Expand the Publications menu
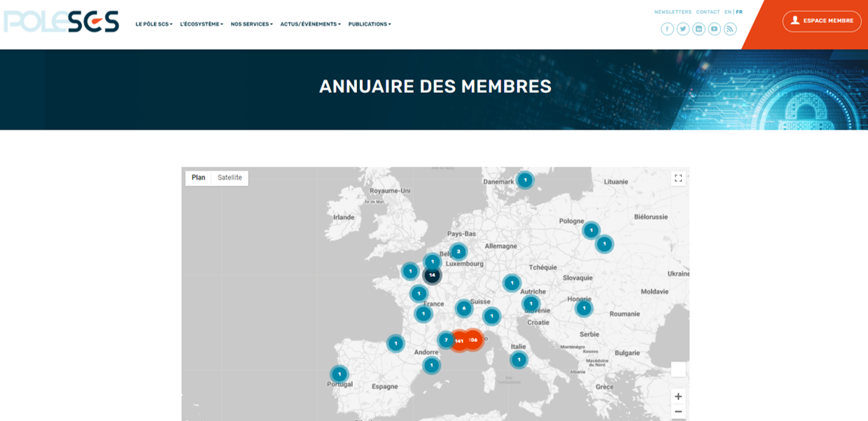 coord(369,23)
